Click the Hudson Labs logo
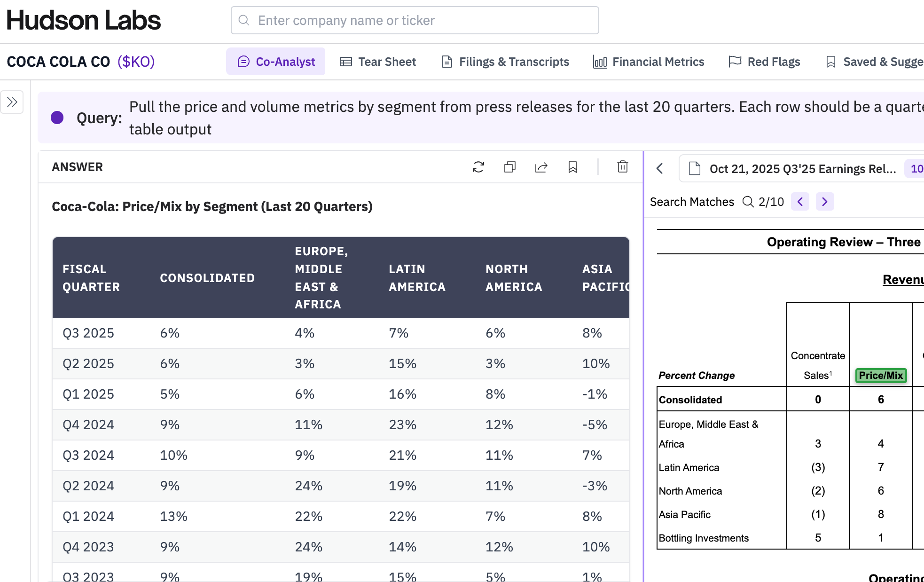 (84, 20)
